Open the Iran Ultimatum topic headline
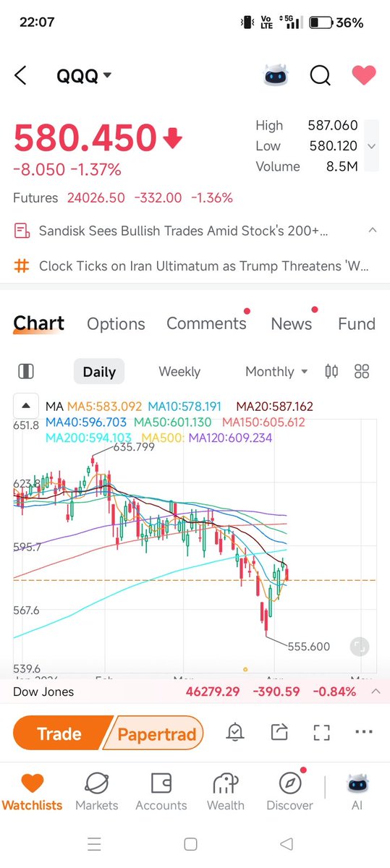 tap(203, 266)
